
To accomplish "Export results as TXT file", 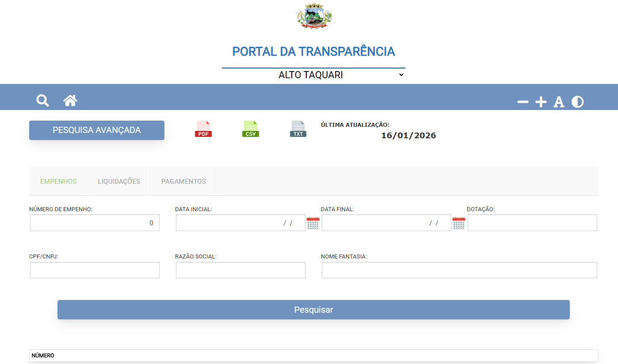I will (x=298, y=129).
